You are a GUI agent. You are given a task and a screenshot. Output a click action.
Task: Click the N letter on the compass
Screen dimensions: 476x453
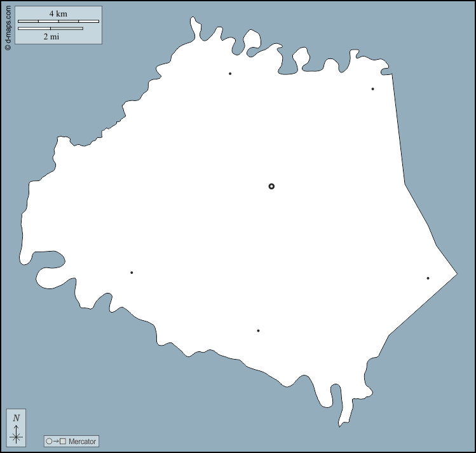pyautogui.click(x=17, y=417)
